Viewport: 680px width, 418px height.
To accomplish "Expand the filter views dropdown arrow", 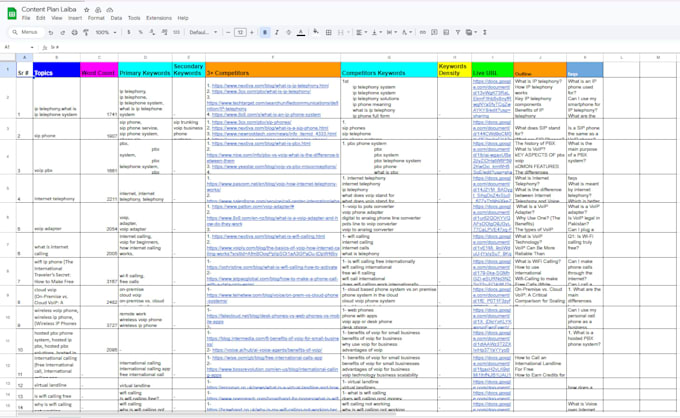I will 476,33.
